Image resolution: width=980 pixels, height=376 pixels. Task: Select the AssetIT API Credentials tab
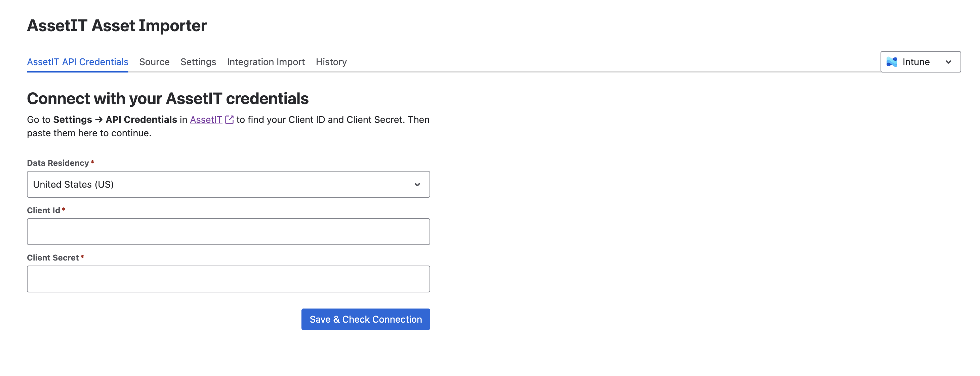click(x=78, y=61)
